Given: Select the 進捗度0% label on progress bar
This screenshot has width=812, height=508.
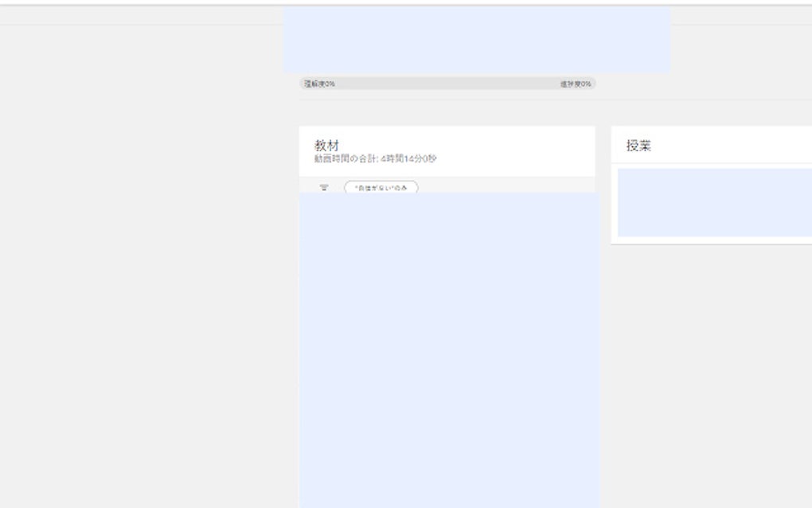Looking at the screenshot, I should click(x=576, y=84).
